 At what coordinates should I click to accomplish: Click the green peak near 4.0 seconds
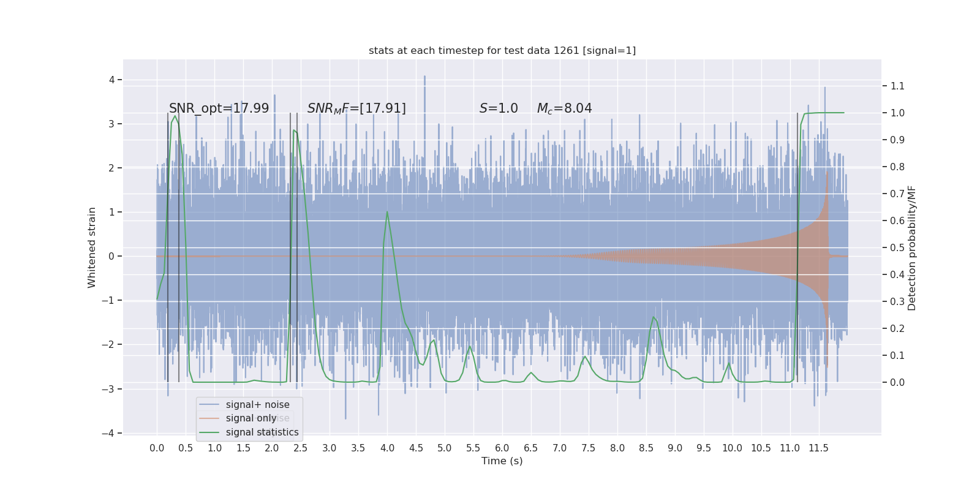(x=387, y=212)
